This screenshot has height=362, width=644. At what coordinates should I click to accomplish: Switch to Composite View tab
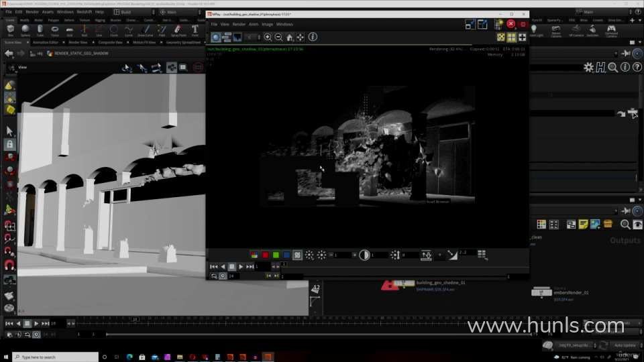(110, 42)
